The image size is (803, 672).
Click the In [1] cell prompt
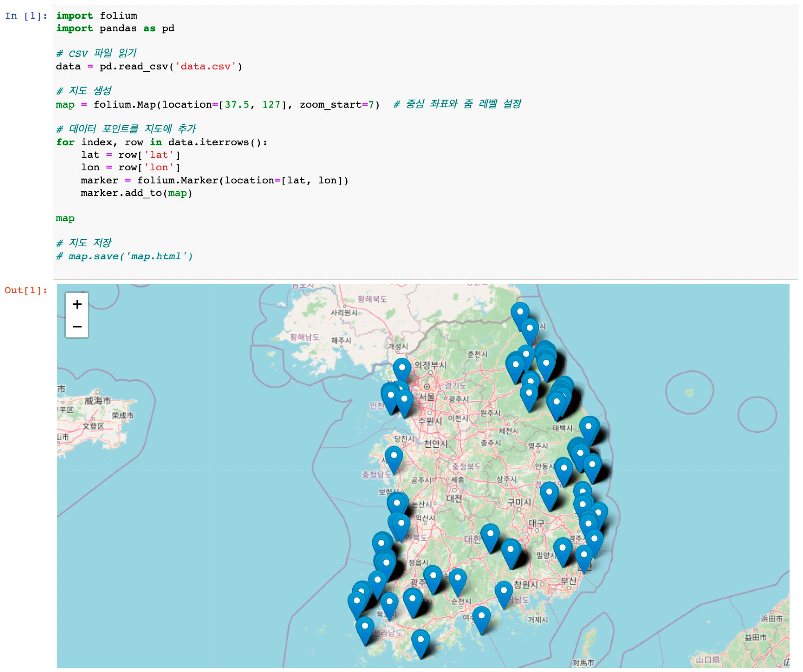pyautogui.click(x=26, y=16)
